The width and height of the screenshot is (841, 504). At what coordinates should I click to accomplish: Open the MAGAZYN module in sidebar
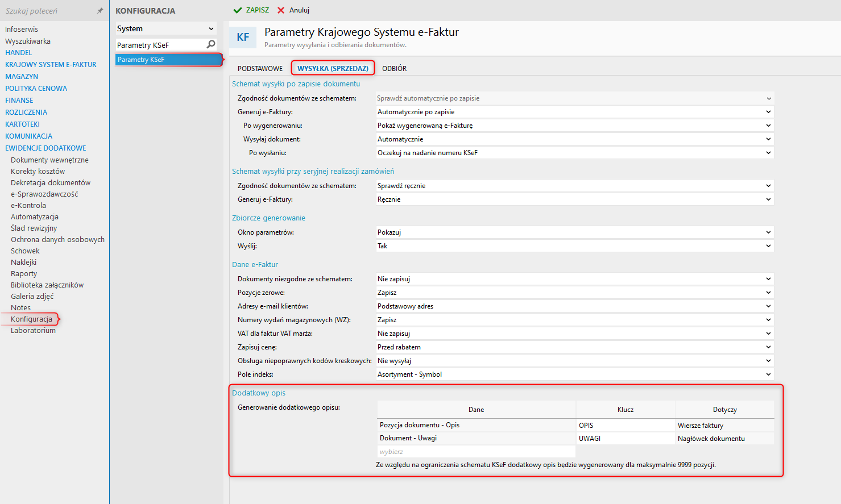[x=22, y=77]
